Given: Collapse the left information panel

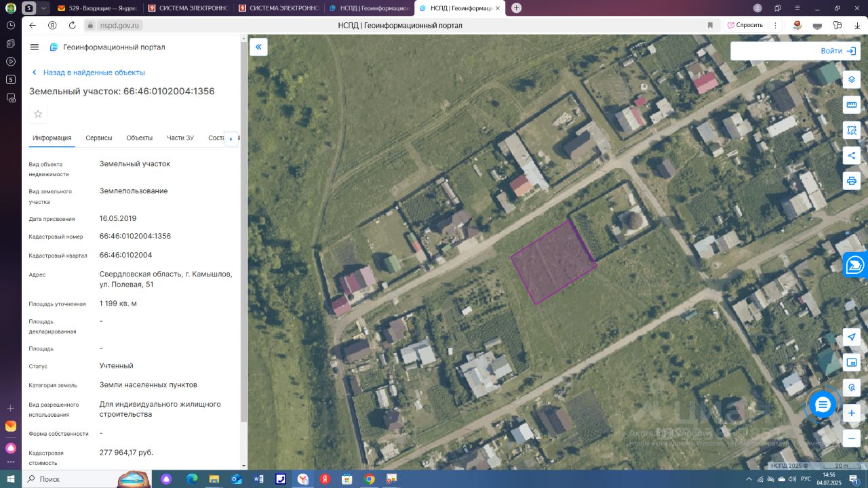Looking at the screenshot, I should [258, 47].
